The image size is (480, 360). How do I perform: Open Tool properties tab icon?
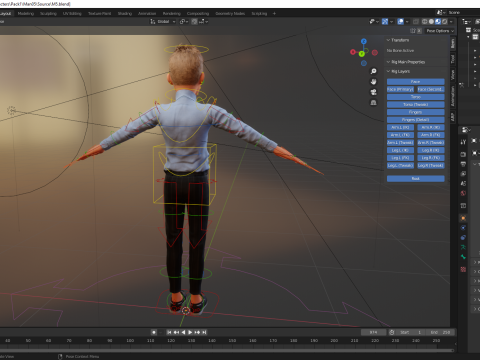point(463,142)
